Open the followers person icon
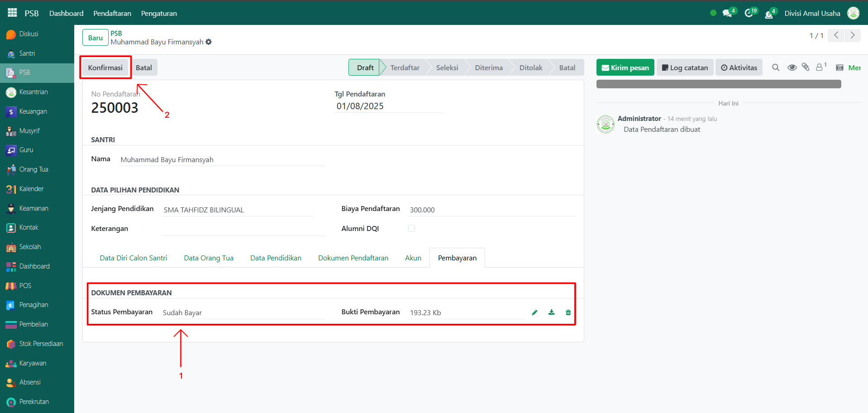This screenshot has height=413, width=868. tap(820, 67)
